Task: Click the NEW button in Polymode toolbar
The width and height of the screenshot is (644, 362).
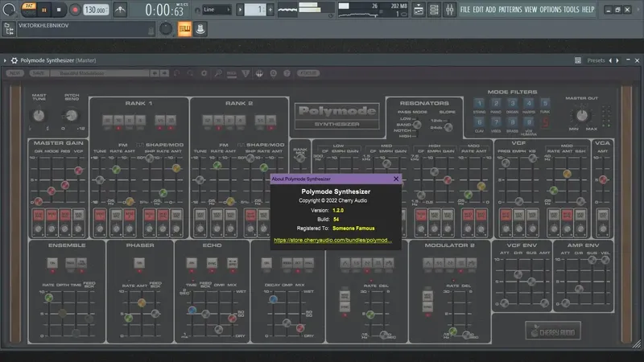Action: click(x=14, y=73)
